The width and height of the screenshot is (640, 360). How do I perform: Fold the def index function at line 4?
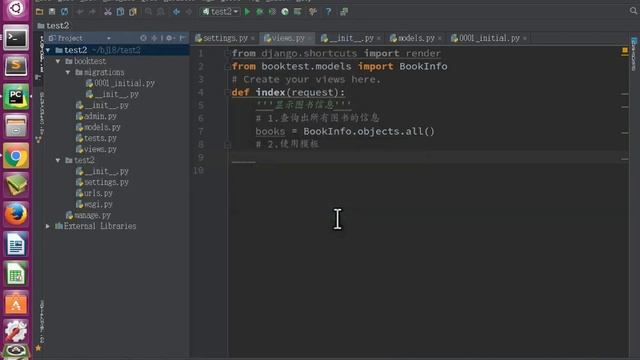227,93
